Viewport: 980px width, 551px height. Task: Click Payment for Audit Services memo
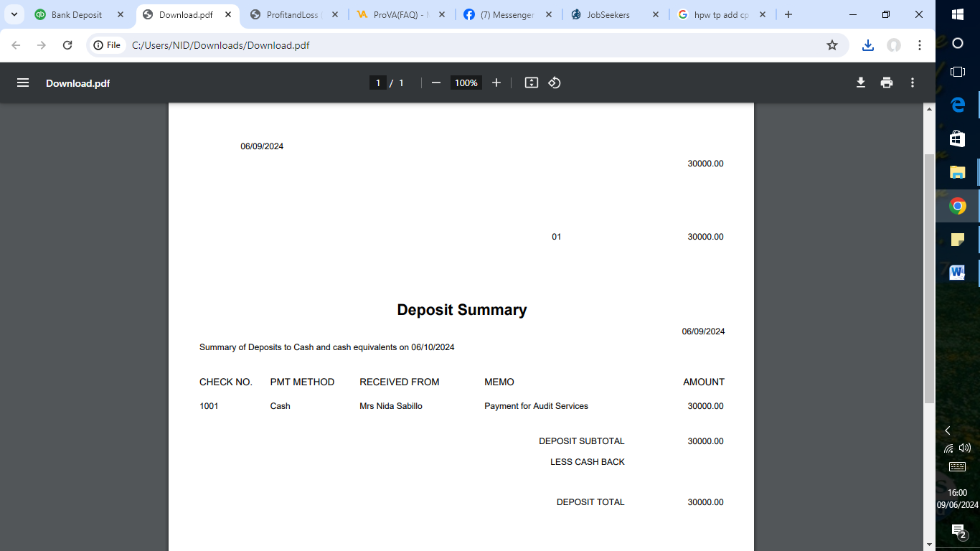tap(536, 406)
